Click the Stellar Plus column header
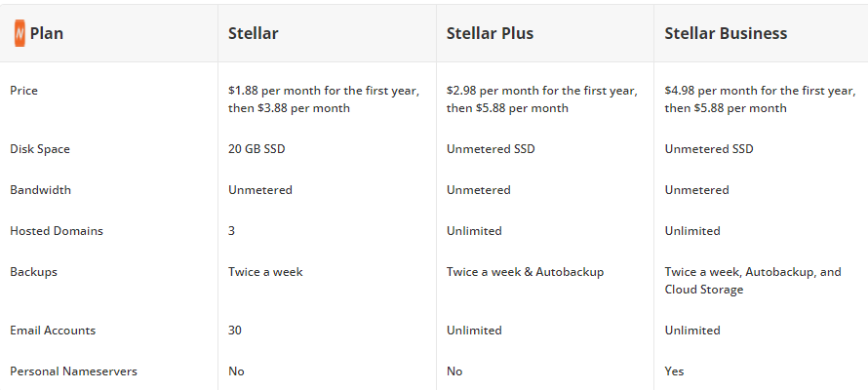This screenshot has width=868, height=390. (490, 33)
